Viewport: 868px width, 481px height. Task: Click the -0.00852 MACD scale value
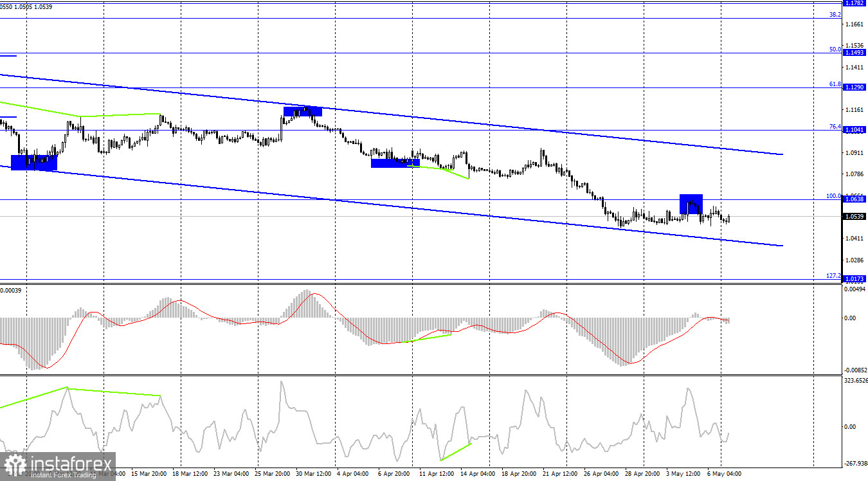(x=855, y=370)
